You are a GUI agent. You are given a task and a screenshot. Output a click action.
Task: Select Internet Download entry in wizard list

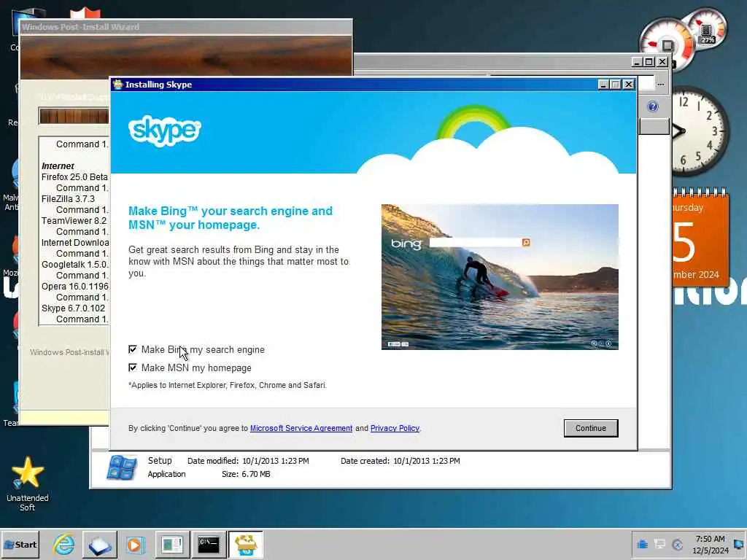click(x=75, y=243)
